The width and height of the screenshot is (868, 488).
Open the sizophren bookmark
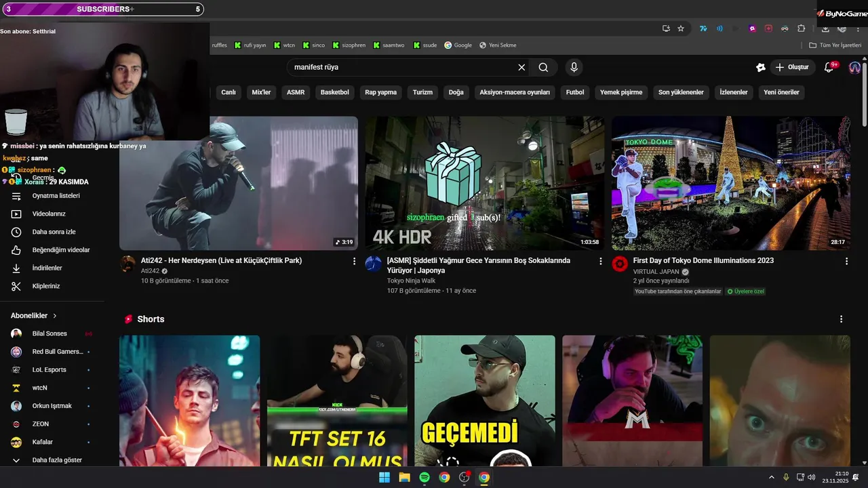pos(349,45)
